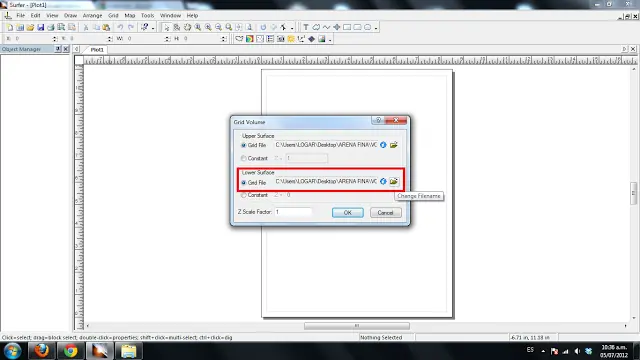The height and width of the screenshot is (360, 640).
Task: Click the Print icon in toolbar
Action: [x=51, y=27]
